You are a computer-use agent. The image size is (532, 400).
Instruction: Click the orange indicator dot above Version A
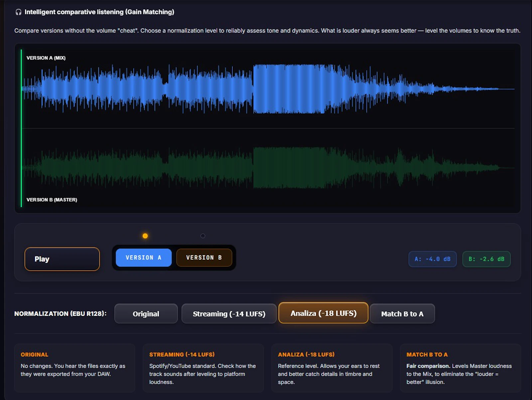point(145,236)
